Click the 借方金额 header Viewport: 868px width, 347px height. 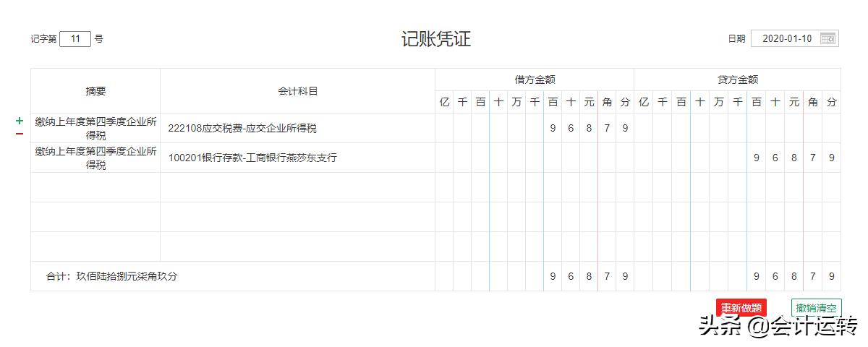coord(535,80)
